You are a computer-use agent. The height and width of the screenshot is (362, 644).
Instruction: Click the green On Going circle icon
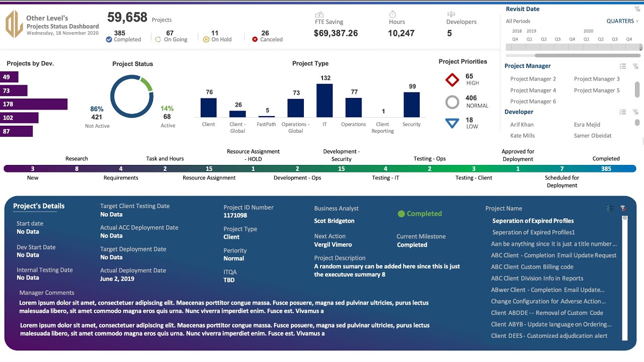click(x=158, y=39)
